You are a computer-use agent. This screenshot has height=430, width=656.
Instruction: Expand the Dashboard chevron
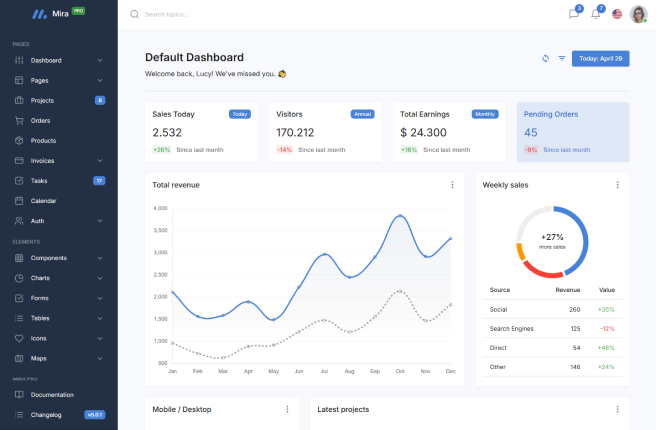click(100, 60)
